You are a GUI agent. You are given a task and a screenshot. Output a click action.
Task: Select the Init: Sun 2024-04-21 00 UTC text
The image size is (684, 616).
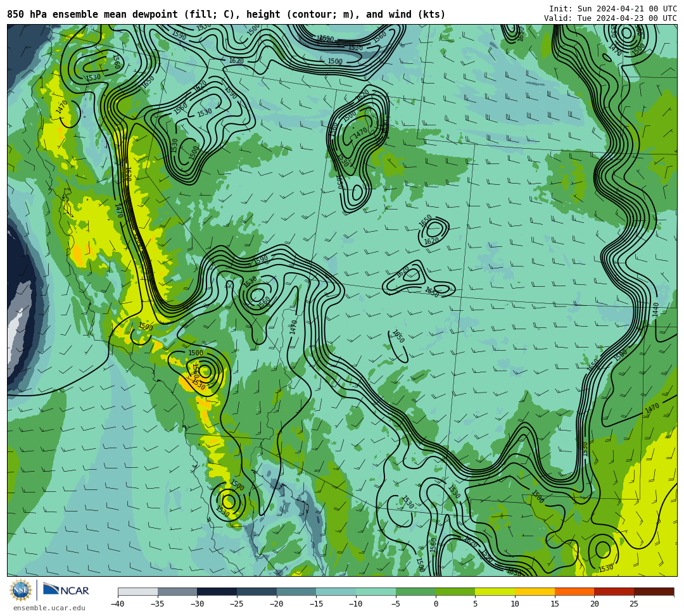tap(613, 9)
